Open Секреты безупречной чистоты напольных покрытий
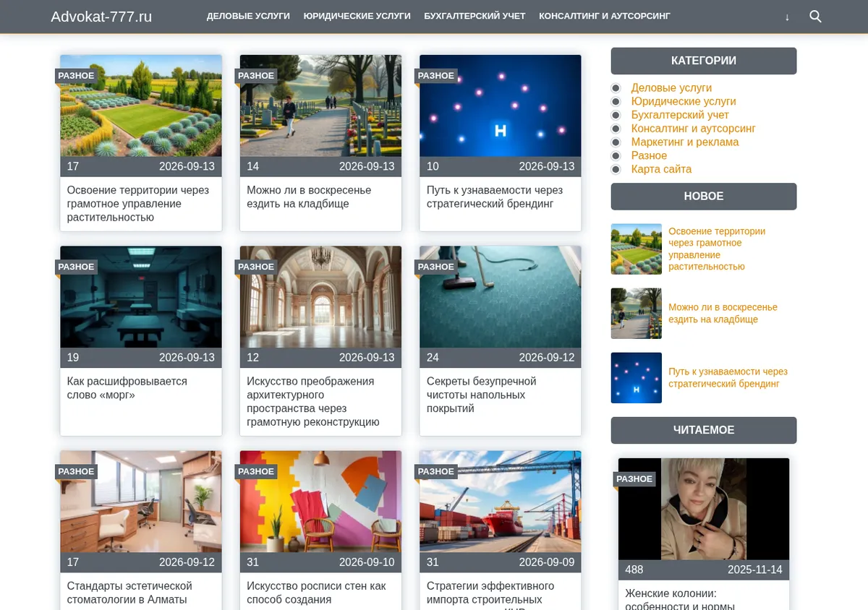The width and height of the screenshot is (868, 610). (x=482, y=395)
